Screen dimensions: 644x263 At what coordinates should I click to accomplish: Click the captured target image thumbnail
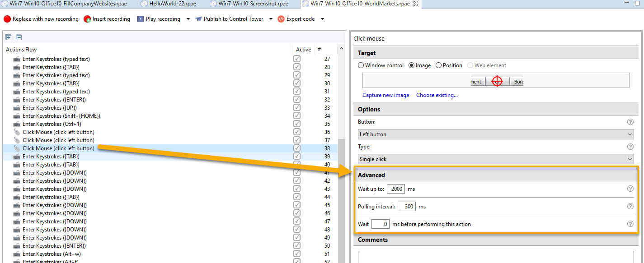pyautogui.click(x=497, y=81)
